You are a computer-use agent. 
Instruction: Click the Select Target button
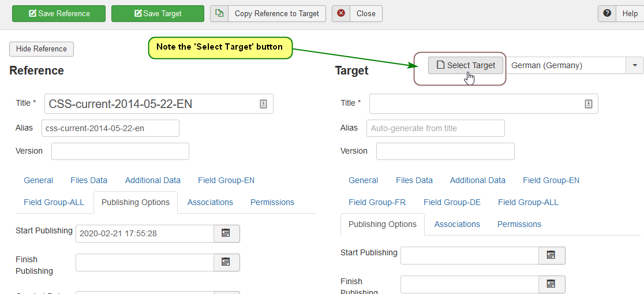466,65
